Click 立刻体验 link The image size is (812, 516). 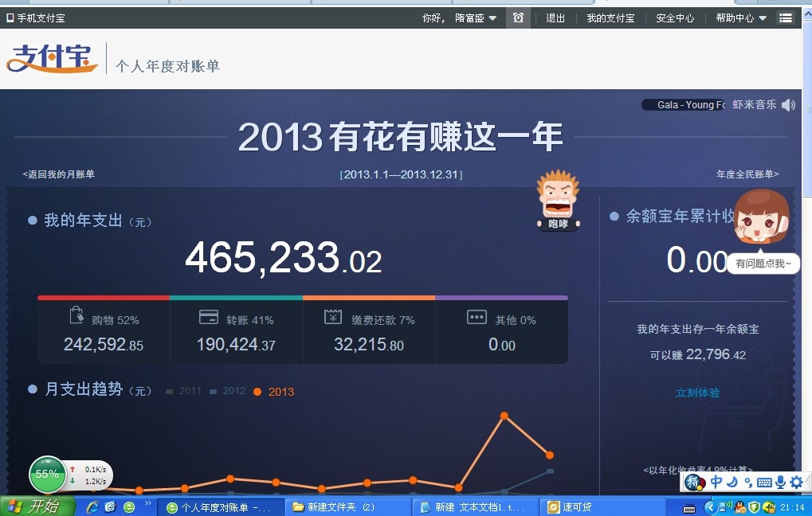tap(697, 393)
